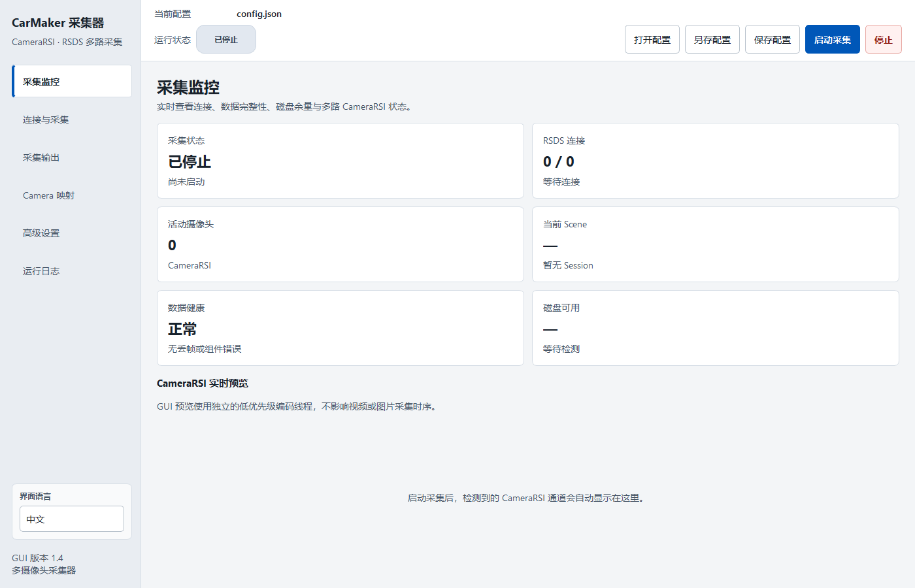This screenshot has height=588, width=915.
Task: Go to 连接与采集 in the sidebar
Action: point(72,119)
